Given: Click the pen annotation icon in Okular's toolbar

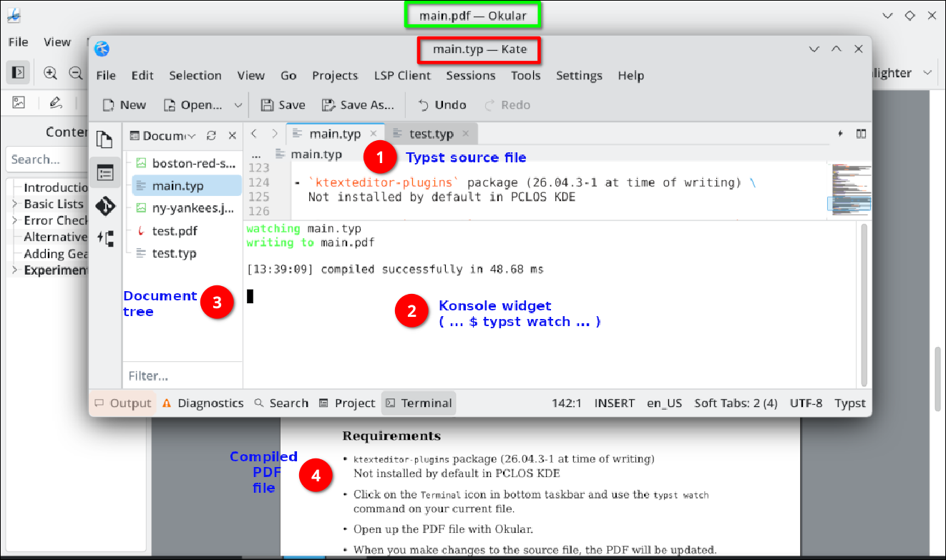Looking at the screenshot, I should pos(56,102).
